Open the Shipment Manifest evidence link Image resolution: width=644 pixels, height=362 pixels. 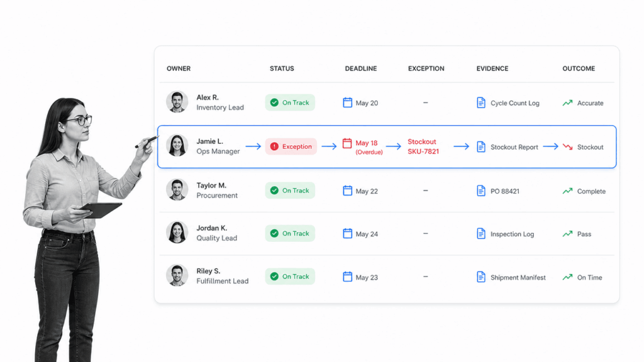[x=518, y=277]
